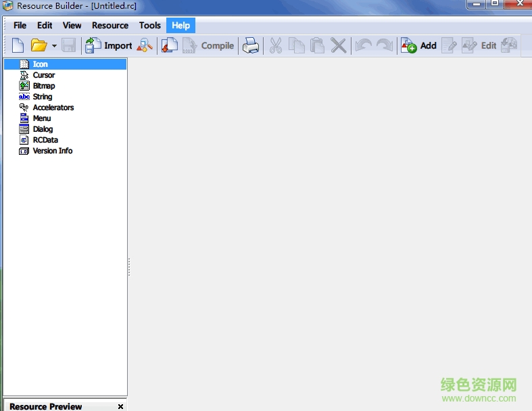Click the Add resource toolbar button
The height and width of the screenshot is (411, 532).
418,45
